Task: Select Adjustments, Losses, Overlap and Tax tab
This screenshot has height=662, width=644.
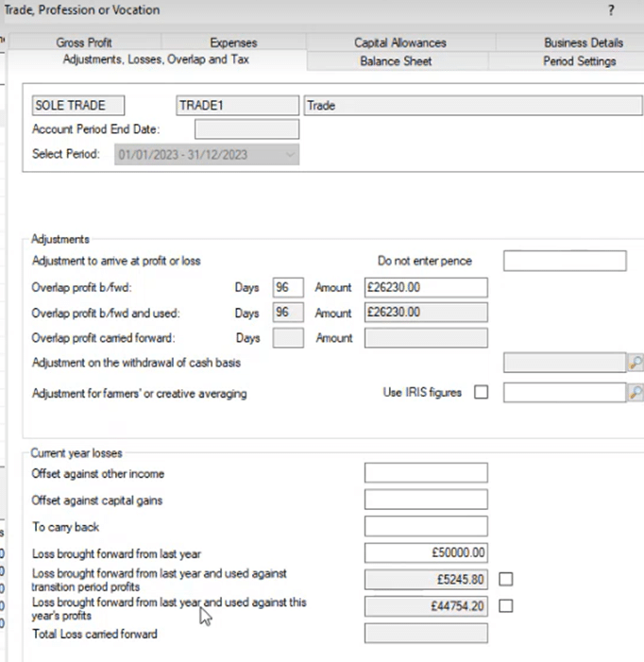Action: pyautogui.click(x=156, y=59)
